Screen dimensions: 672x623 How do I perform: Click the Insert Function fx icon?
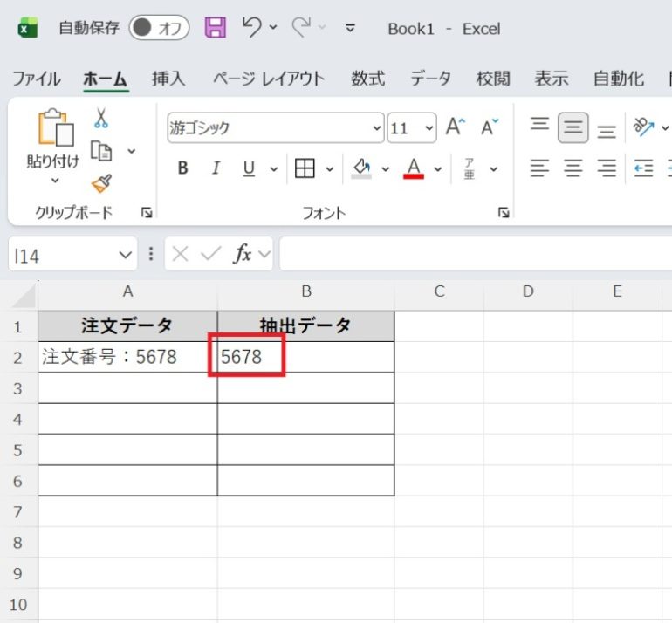(x=243, y=254)
